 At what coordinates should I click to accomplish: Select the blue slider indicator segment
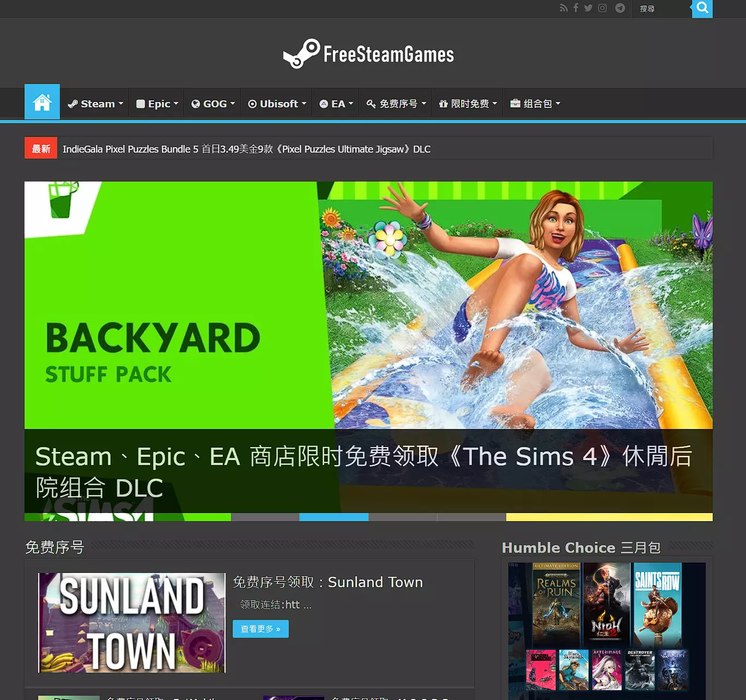pyautogui.click(x=334, y=517)
